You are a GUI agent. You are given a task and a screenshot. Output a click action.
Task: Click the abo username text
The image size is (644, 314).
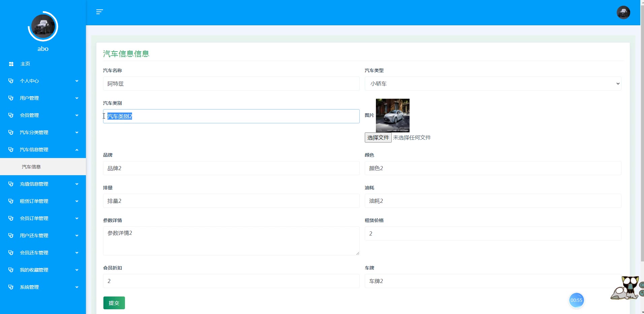point(43,49)
